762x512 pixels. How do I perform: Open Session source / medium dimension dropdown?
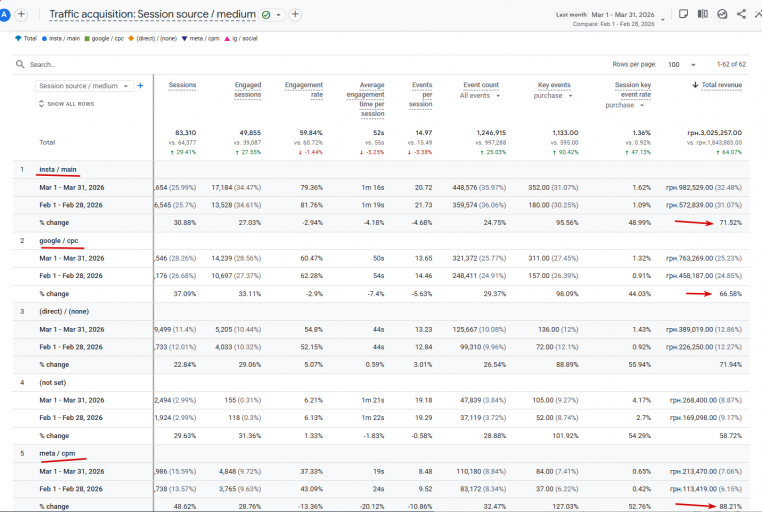tap(84, 86)
